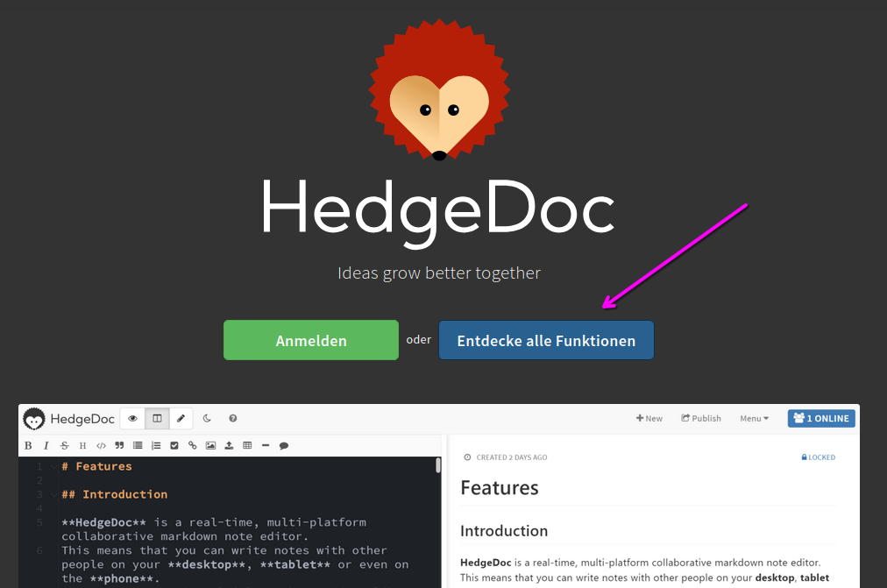Click the '**HedgeDoc** is a real-time' editor line
The height and width of the screenshot is (588, 887).
click(214, 522)
